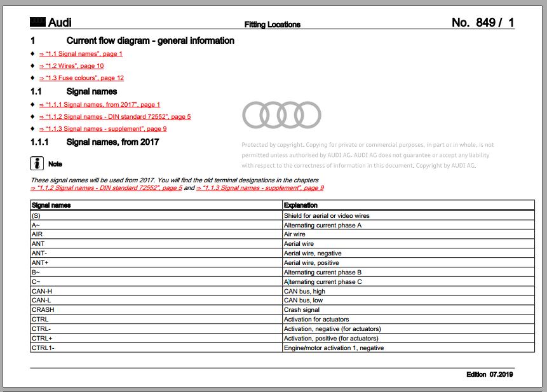Select the 'AIR' signal name cell
Screen dimensions: 547x392
[x=156, y=234]
